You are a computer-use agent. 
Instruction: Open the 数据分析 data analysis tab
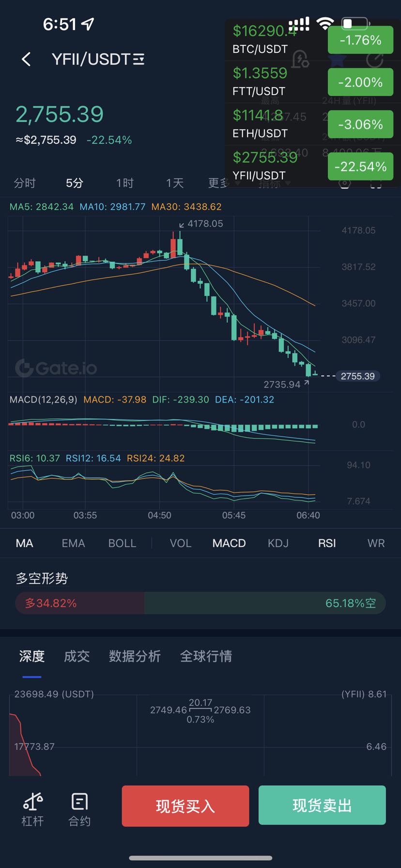(135, 656)
